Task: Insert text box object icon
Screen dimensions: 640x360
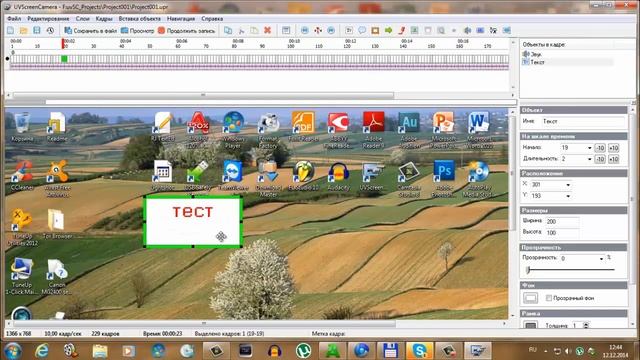Action: click(x=349, y=31)
